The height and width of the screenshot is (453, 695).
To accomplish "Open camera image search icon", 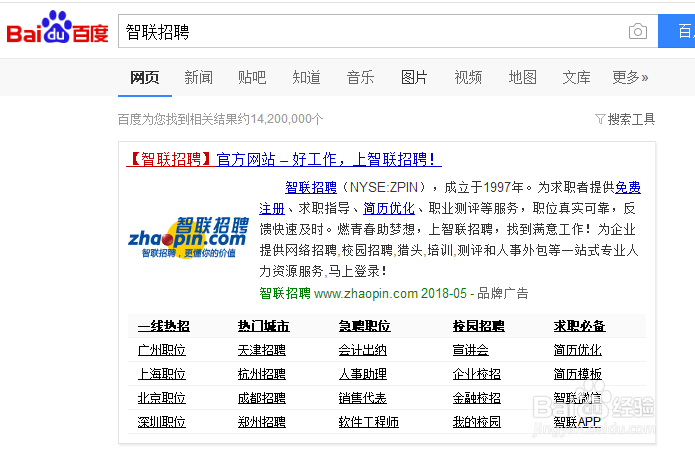I will 638,31.
